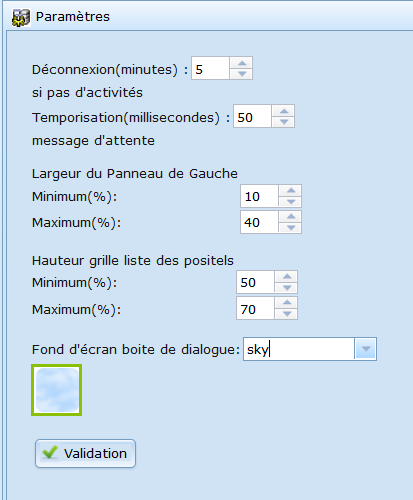Raise left panel width Minimum value
The height and width of the screenshot is (500, 413).
[x=291, y=190]
